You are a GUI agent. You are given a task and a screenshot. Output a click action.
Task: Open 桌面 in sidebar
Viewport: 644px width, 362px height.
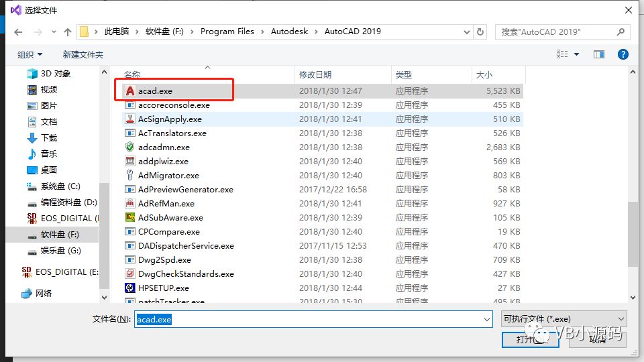point(42,170)
